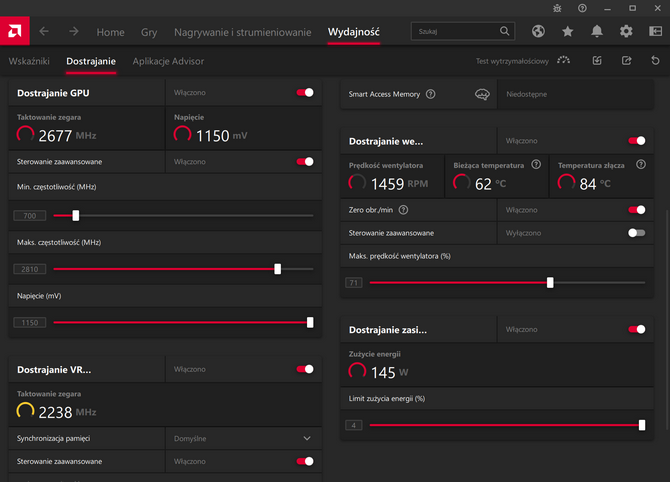
Task: Open the Gry tab
Action: point(149,32)
